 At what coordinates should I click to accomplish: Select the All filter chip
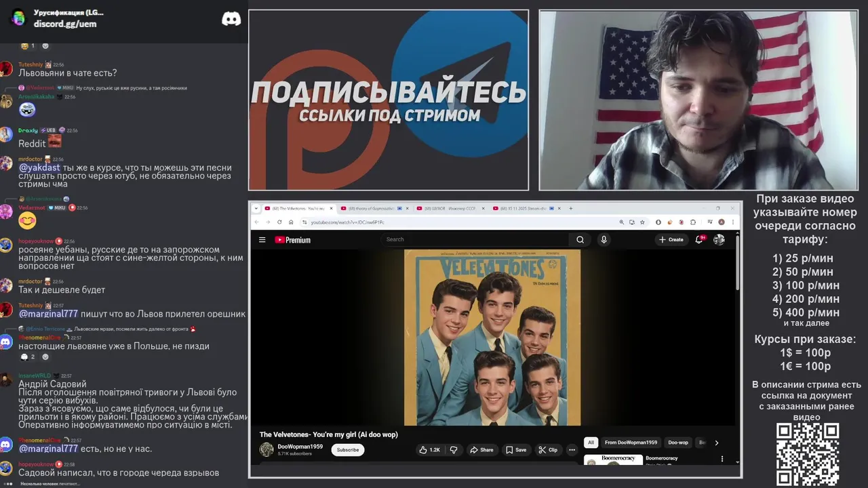[591, 443]
